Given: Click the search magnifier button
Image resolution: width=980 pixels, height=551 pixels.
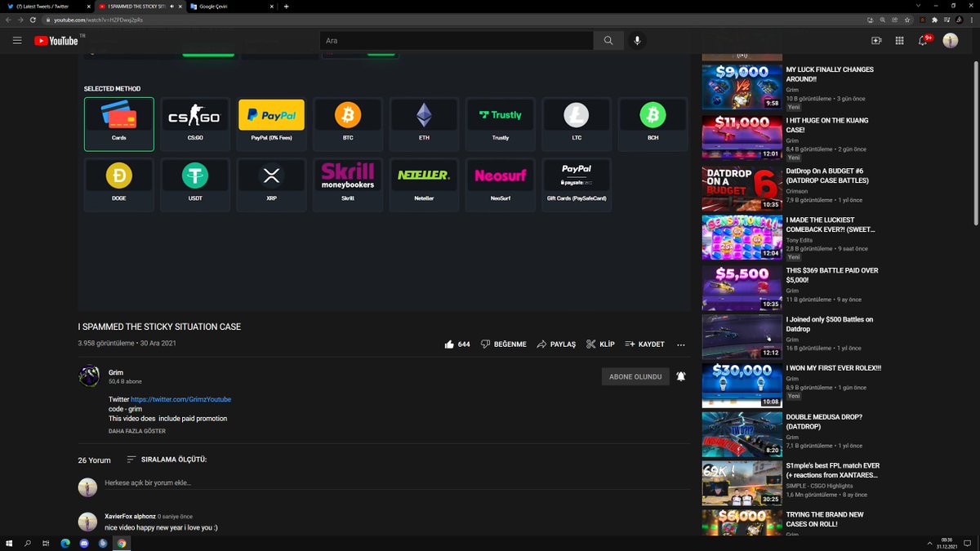Looking at the screenshot, I should [608, 41].
